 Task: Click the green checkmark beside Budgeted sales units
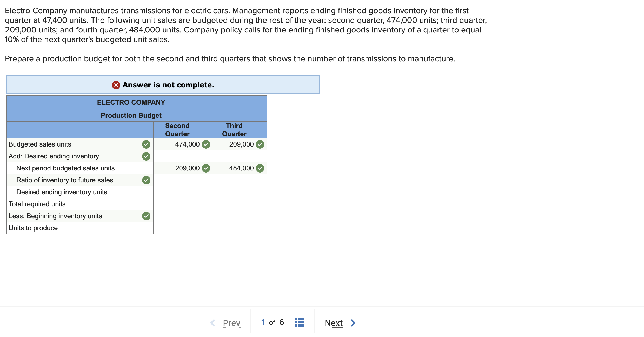click(146, 144)
